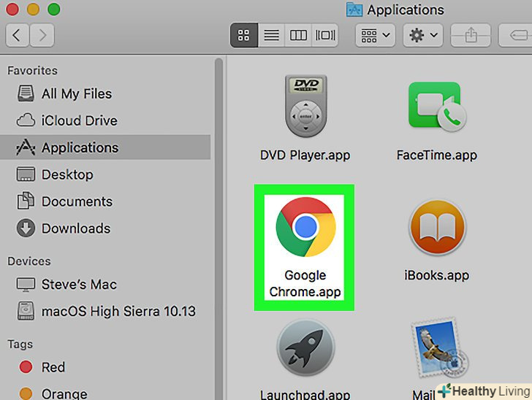Select iCloud Drive in sidebar
This screenshot has width=532, height=400.
coord(79,120)
